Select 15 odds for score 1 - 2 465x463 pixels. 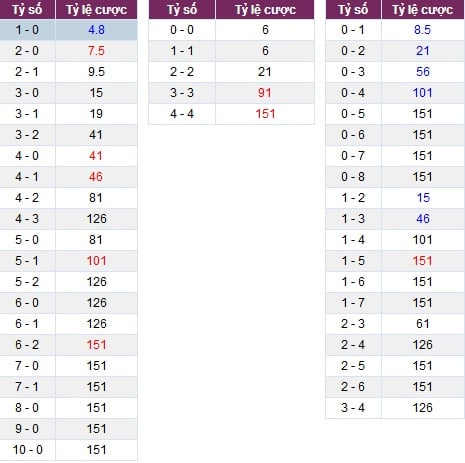coord(423,198)
